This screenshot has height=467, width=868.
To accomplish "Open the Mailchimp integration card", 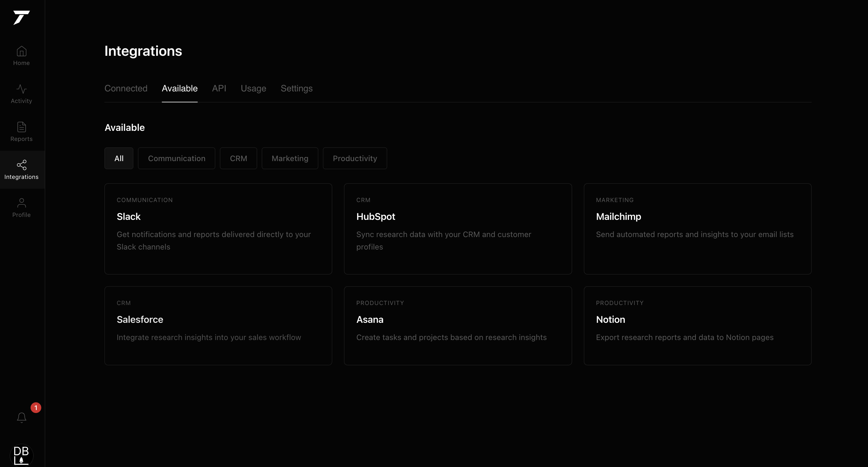I will click(x=698, y=229).
